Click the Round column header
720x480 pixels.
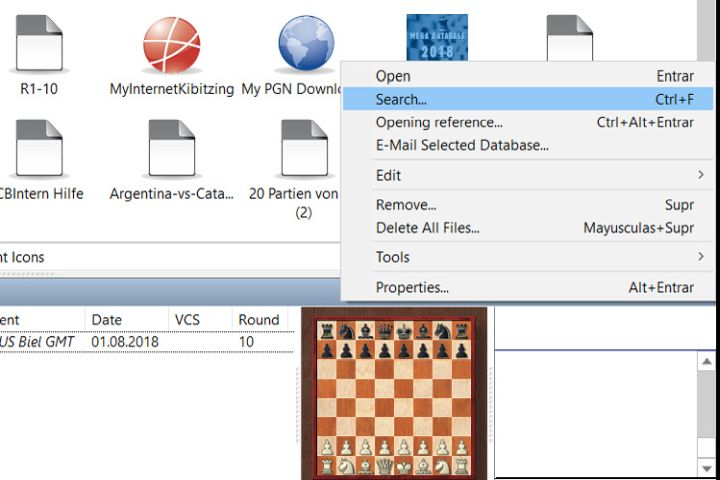click(258, 320)
